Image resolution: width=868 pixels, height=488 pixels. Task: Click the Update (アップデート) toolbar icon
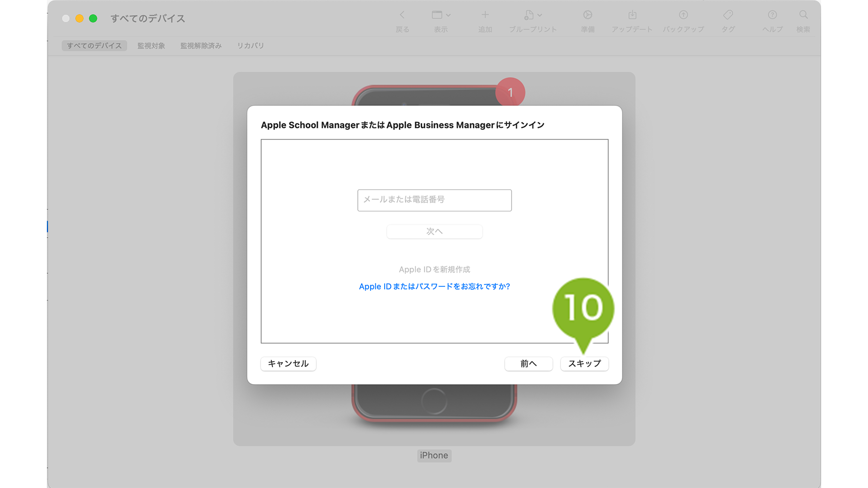click(632, 15)
